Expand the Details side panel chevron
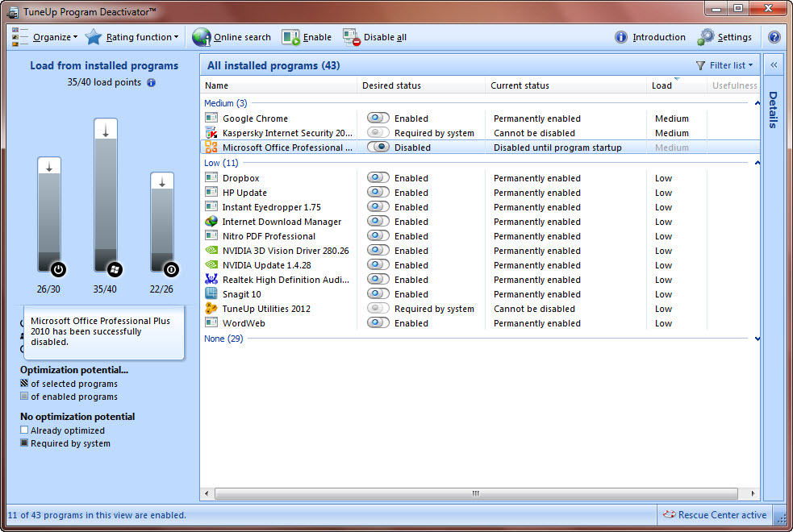The image size is (793, 532). pos(774,65)
